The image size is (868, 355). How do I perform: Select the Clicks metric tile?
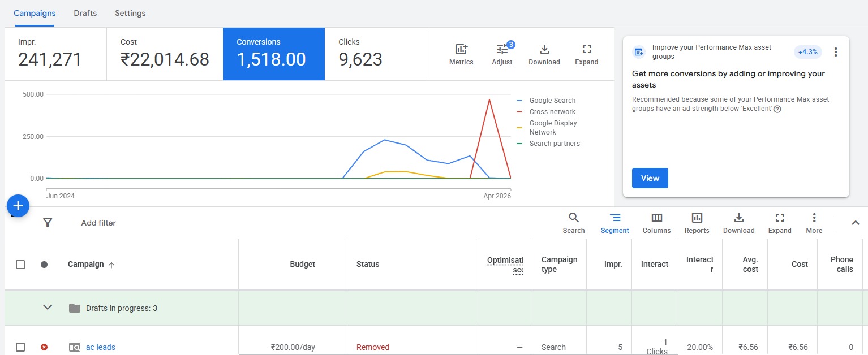(376, 53)
